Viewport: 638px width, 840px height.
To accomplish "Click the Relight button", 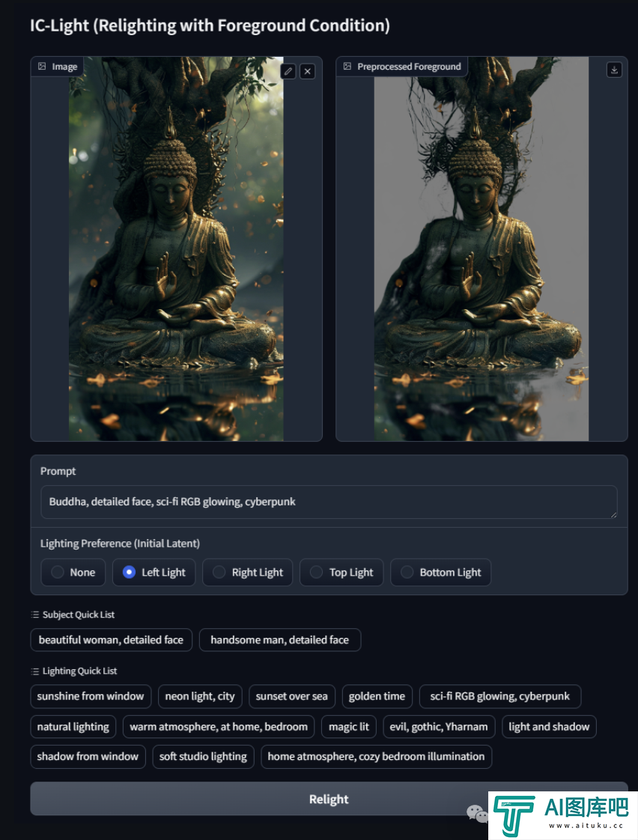I will pos(329,799).
